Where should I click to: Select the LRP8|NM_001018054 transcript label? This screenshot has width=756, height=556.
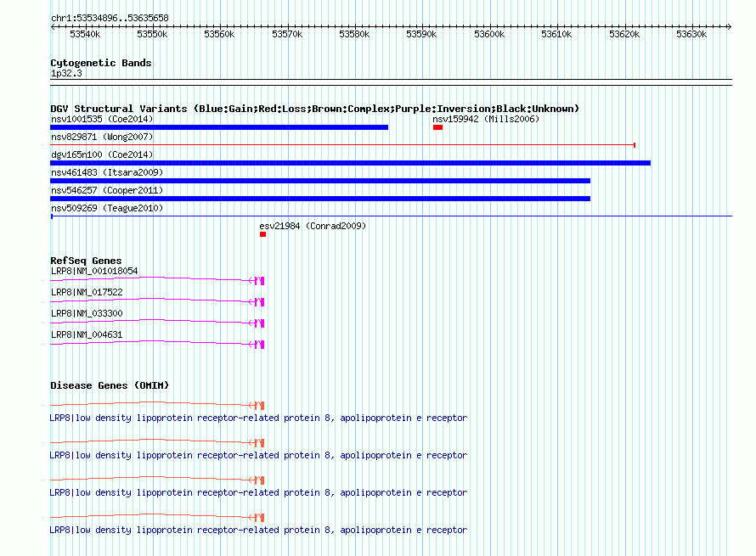[94, 272]
